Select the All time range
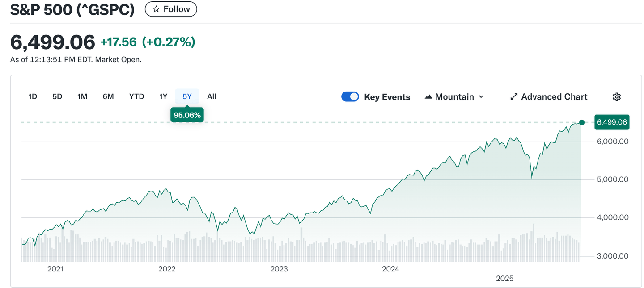The width and height of the screenshot is (644, 288). click(x=212, y=96)
